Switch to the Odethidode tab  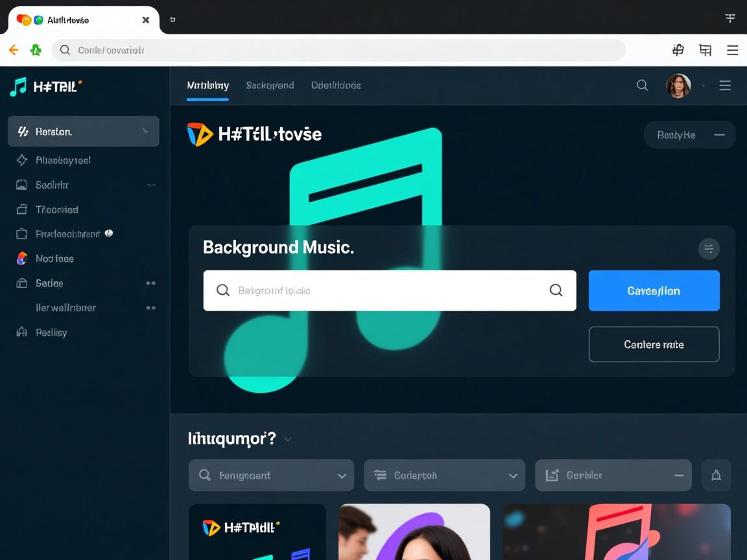coord(336,86)
